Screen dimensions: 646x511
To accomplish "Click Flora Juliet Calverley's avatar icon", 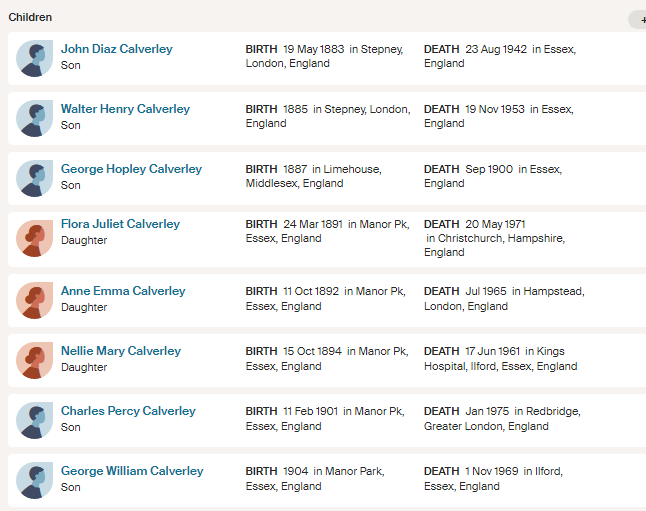I will (34, 238).
